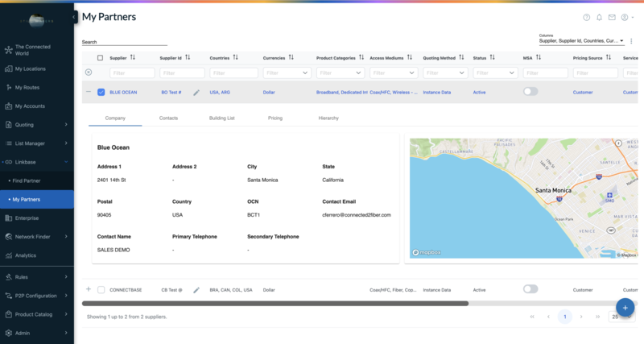Toggle MSA switch for CONNECTBASE

click(530, 289)
